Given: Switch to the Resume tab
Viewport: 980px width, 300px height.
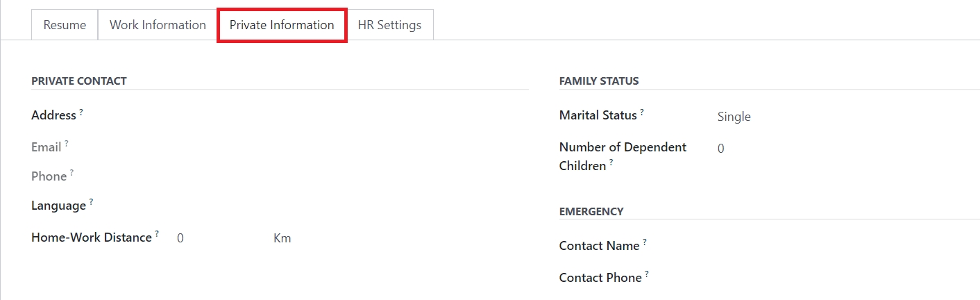Looking at the screenshot, I should point(65,25).
